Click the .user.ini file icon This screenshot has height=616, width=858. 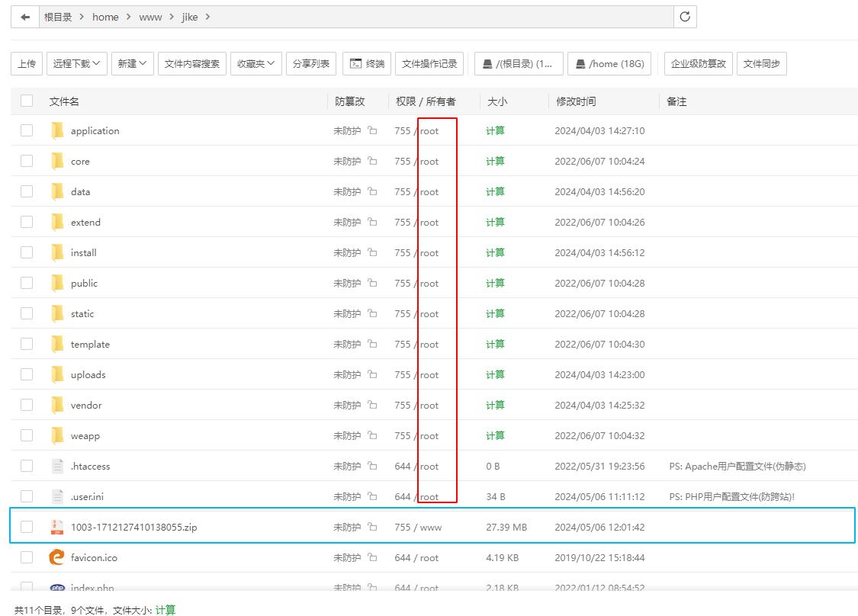(x=57, y=497)
